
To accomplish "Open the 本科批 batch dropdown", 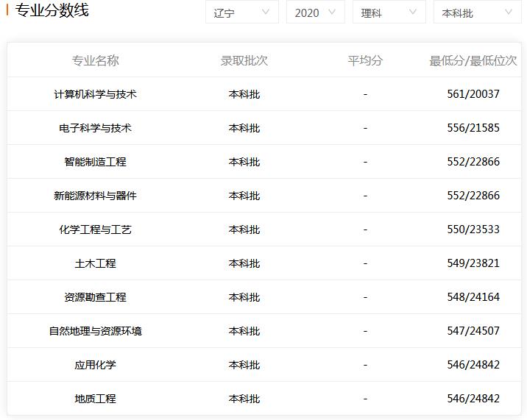I will (x=478, y=12).
